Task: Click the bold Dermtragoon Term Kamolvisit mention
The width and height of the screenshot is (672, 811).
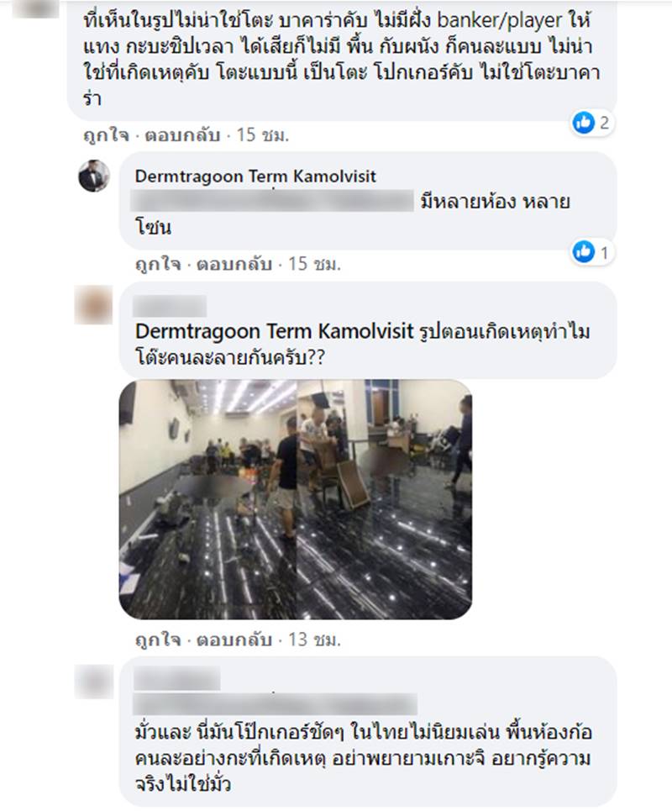Action: [x=275, y=331]
